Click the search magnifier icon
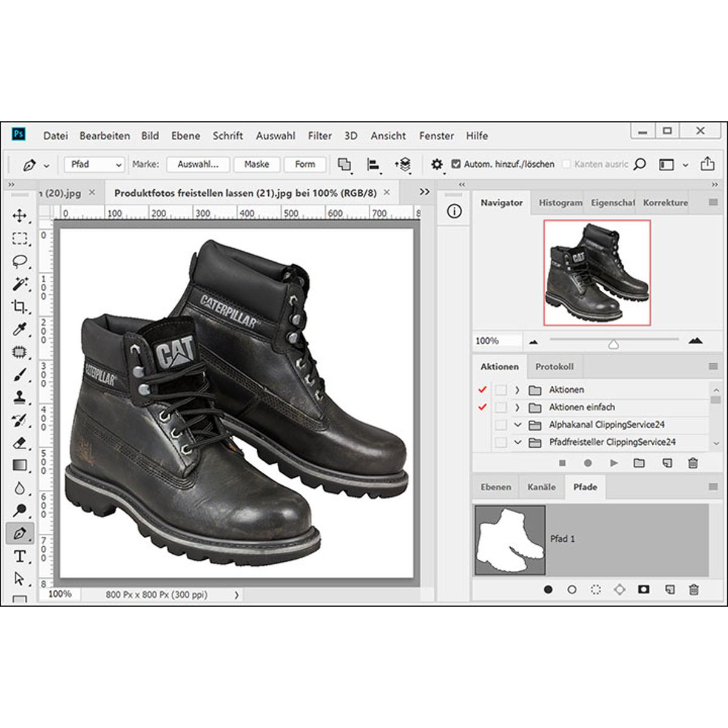Viewport: 728px width, 728px height. [639, 164]
